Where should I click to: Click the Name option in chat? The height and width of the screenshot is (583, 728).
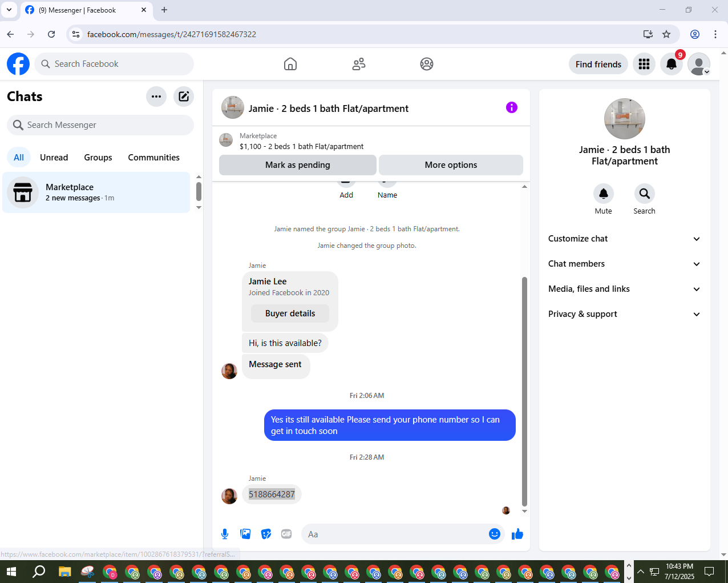pos(387,189)
